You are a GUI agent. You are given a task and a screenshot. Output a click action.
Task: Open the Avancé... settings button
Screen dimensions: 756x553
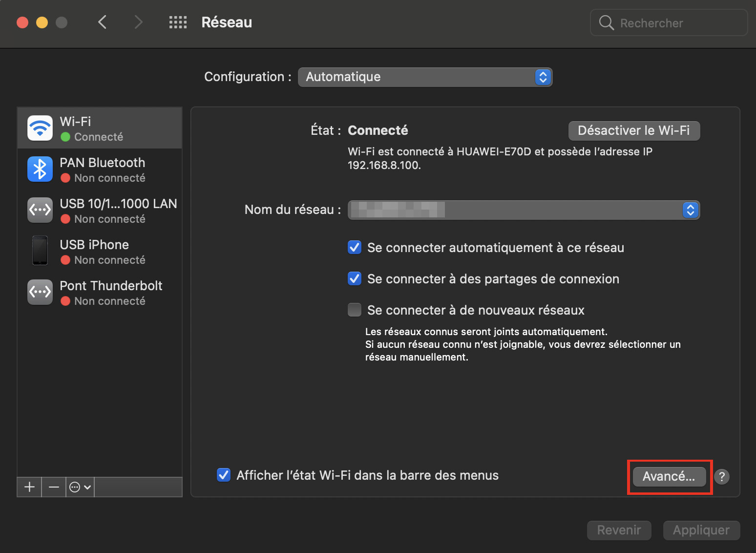click(669, 476)
